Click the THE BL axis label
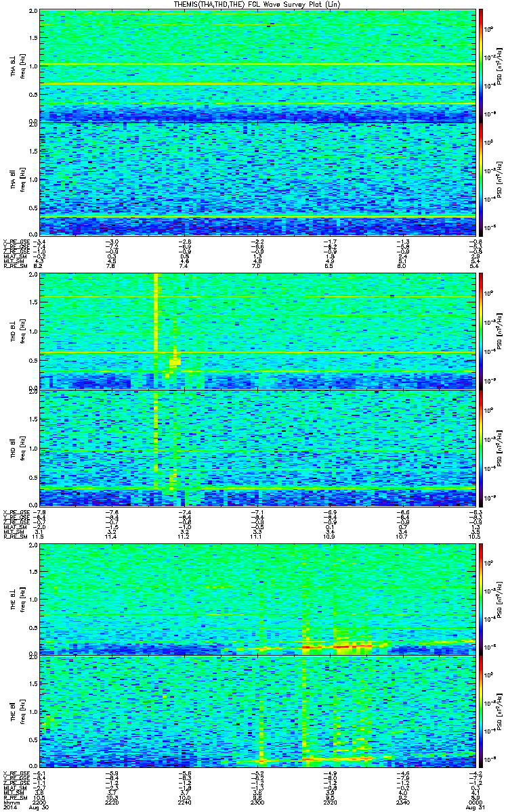The width and height of the screenshot is (508, 812). (14, 599)
